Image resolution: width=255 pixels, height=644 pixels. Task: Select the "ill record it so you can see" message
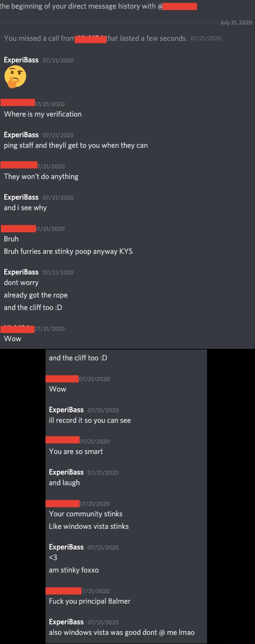coord(90,420)
